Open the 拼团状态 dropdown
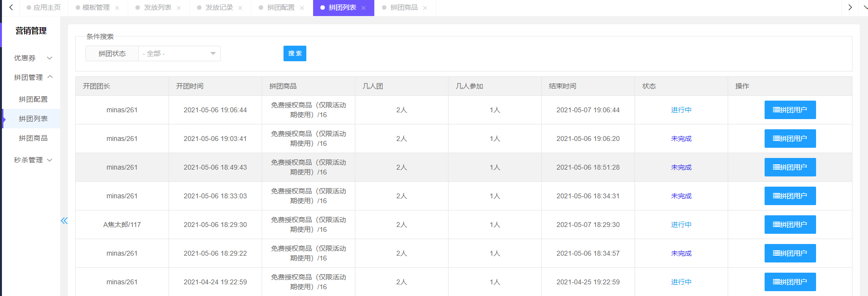 [179, 53]
